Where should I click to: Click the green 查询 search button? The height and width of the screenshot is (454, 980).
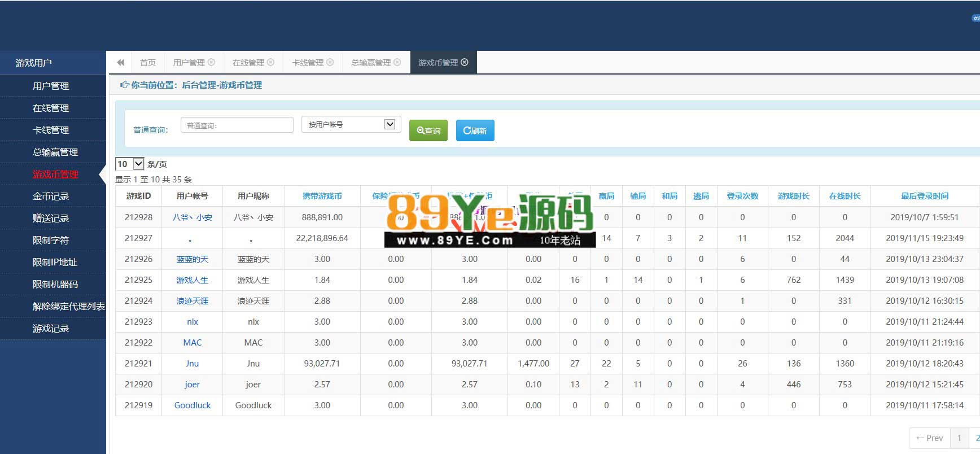tap(428, 130)
